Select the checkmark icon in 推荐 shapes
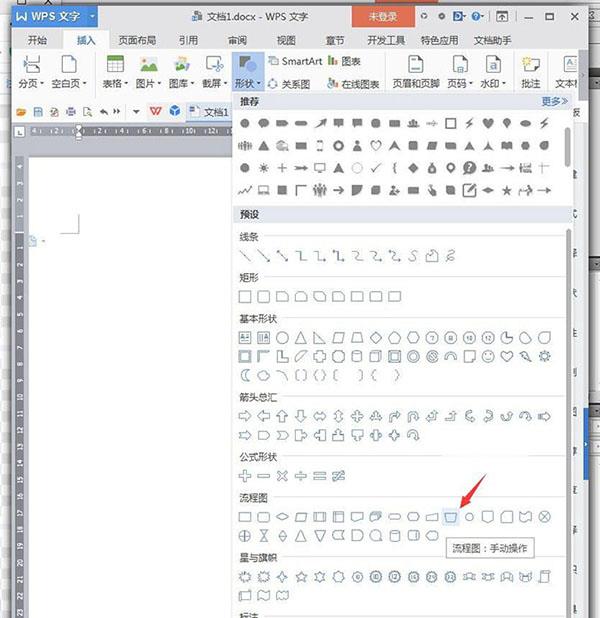The image size is (600, 618). tap(376, 168)
